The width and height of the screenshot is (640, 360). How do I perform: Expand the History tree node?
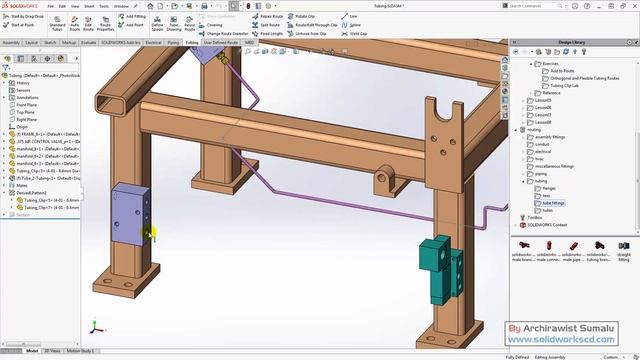(x=4, y=83)
